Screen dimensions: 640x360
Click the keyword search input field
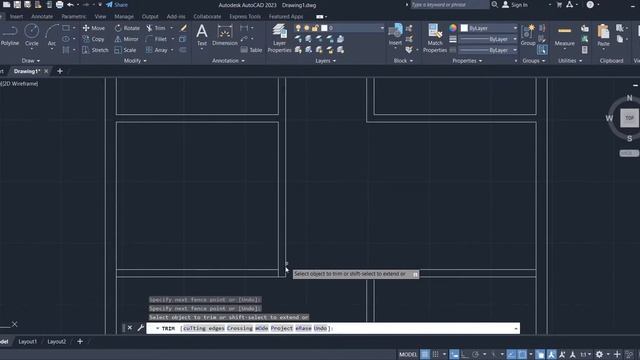click(x=449, y=4)
